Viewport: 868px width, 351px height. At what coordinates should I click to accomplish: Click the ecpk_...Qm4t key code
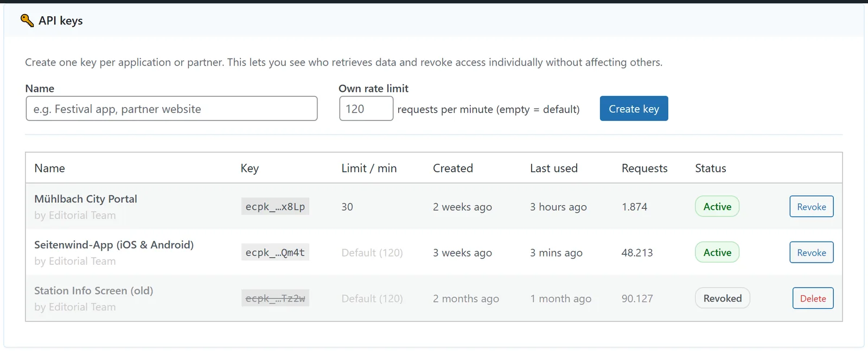pos(275,252)
